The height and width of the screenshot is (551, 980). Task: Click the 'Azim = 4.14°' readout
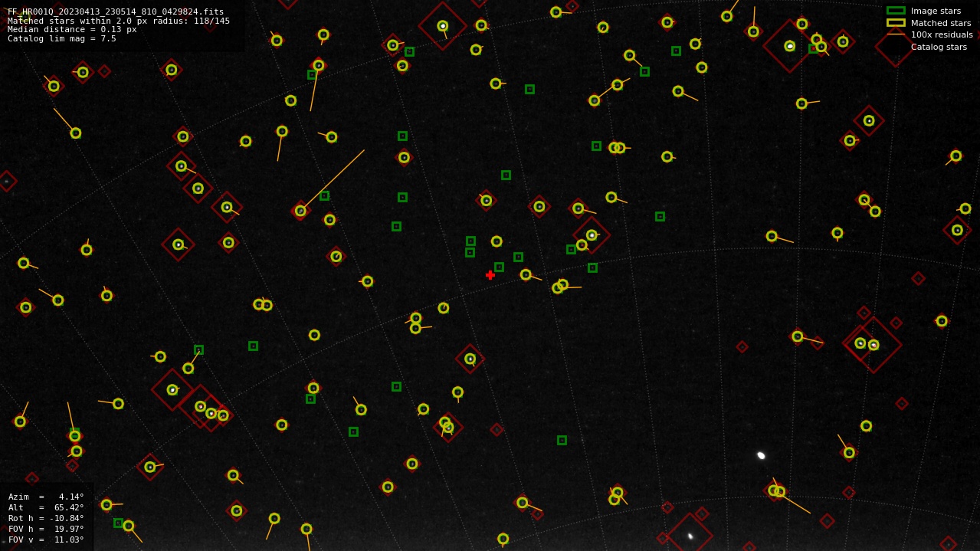point(46,497)
